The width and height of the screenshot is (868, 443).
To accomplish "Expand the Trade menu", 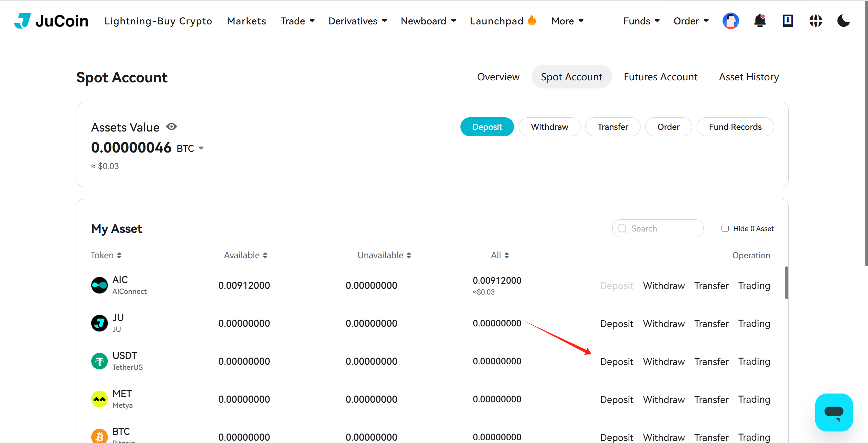I will coord(298,21).
